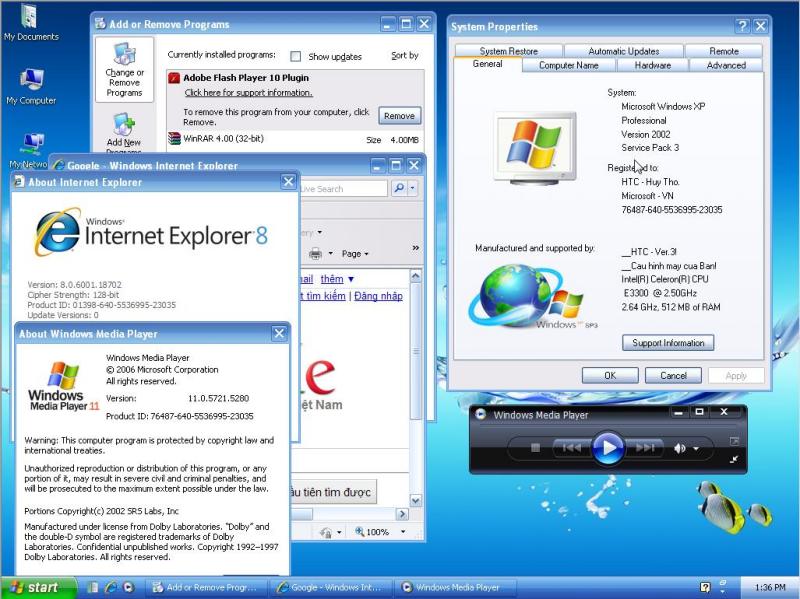800x599 pixels.
Task: Click the Print icon in Internet Explorer
Action: (316, 254)
